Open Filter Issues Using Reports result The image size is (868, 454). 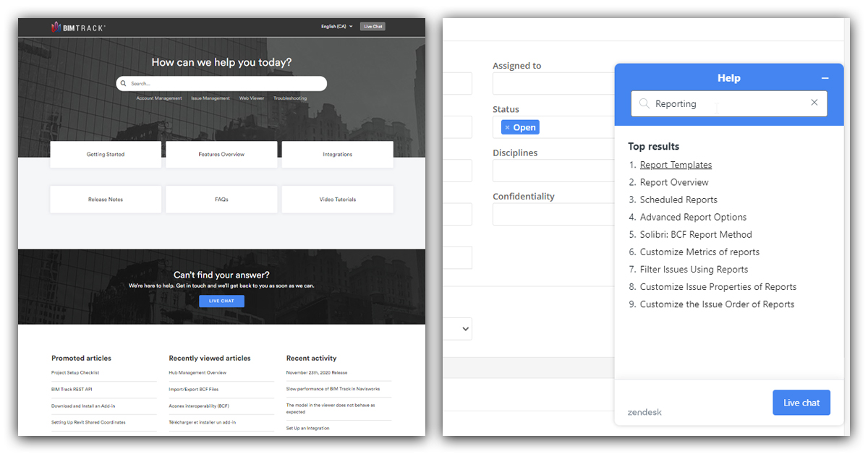(694, 269)
